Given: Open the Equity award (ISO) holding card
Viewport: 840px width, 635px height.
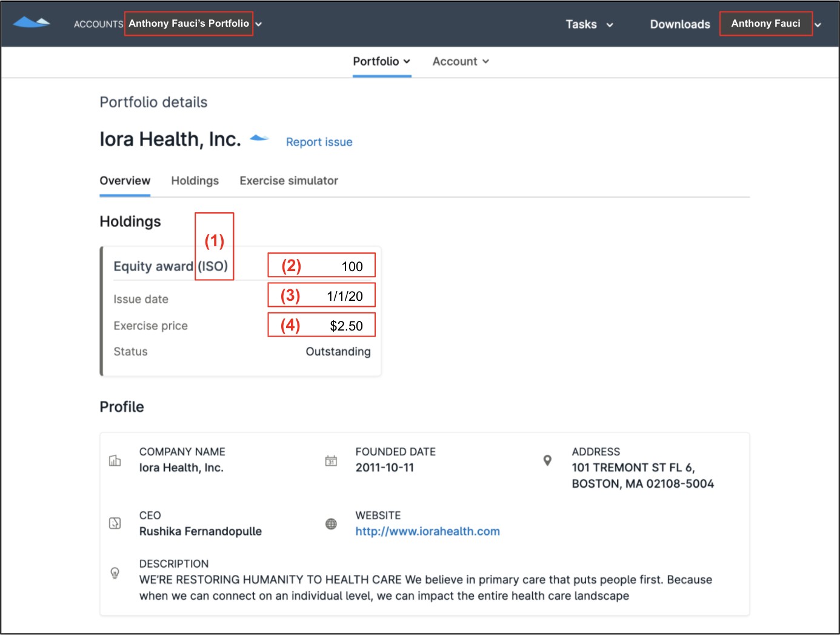Looking at the screenshot, I should pos(170,266).
